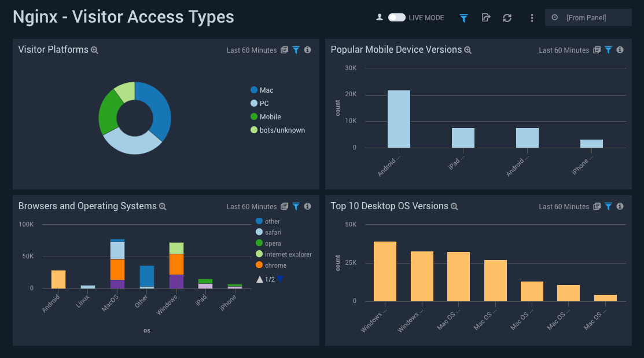
Task: Open the Last 60 Minutes range on Visitor Platforms
Action: point(251,50)
